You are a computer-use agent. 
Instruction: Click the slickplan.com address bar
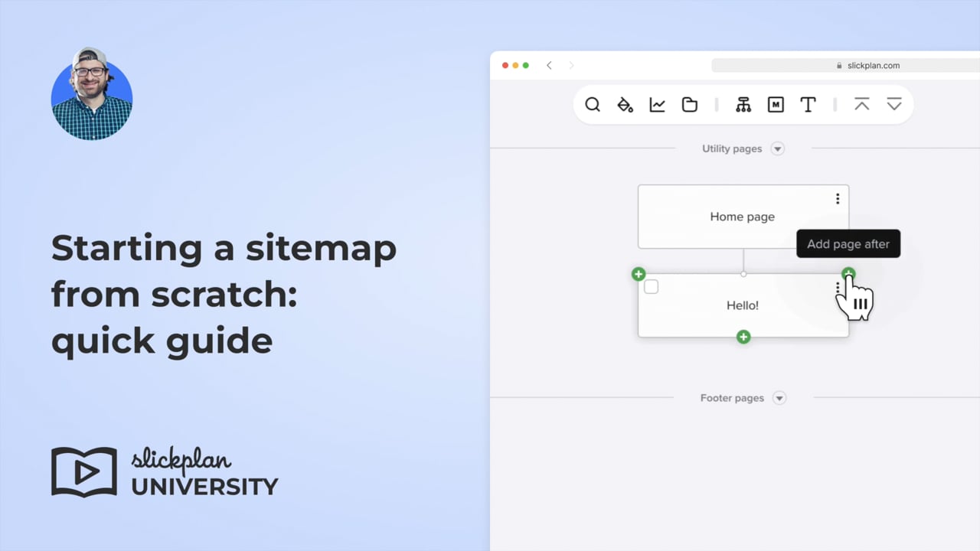pyautogui.click(x=845, y=66)
